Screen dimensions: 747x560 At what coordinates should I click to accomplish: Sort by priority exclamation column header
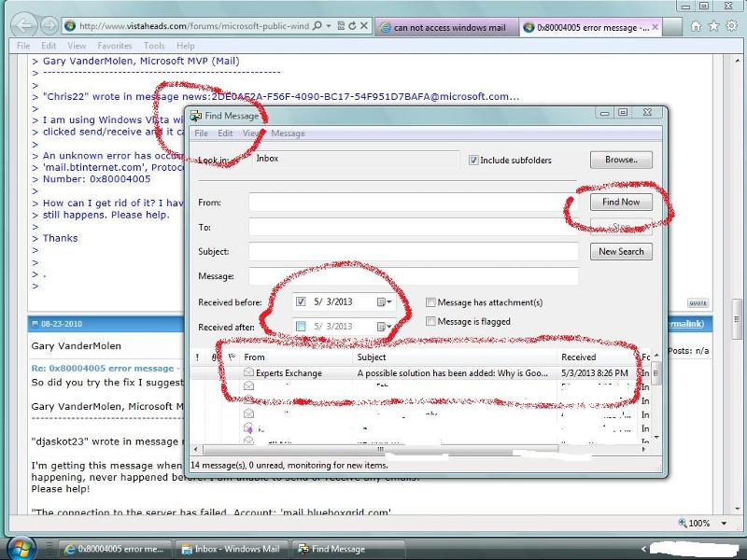tap(198, 357)
